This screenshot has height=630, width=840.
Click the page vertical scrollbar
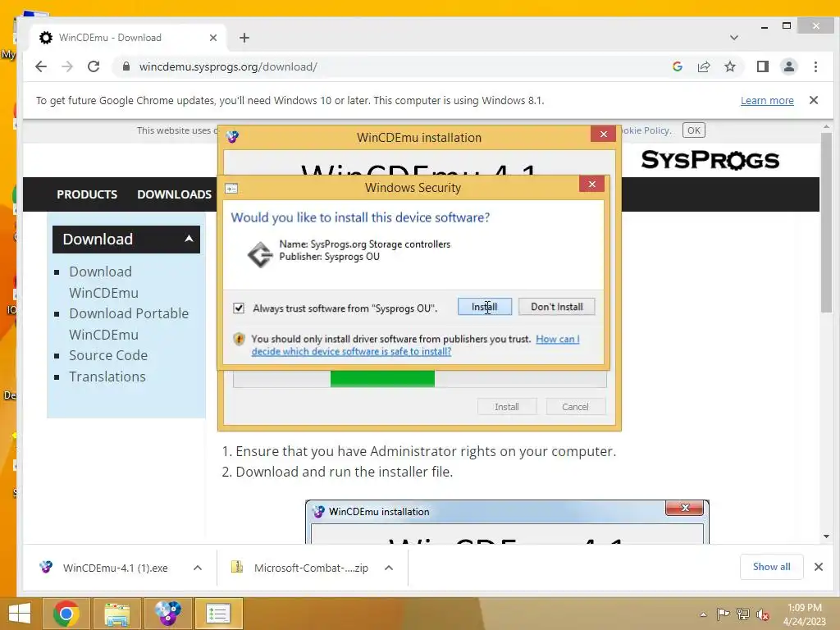pyautogui.click(x=826, y=222)
